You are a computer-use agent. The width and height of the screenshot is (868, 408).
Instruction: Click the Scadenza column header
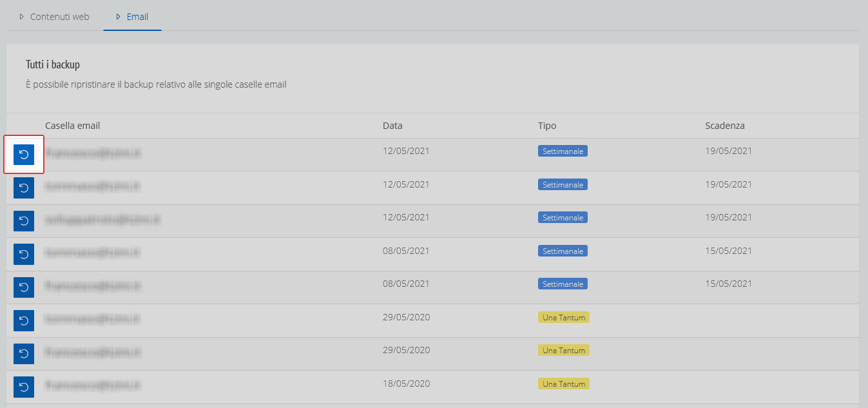(x=725, y=126)
